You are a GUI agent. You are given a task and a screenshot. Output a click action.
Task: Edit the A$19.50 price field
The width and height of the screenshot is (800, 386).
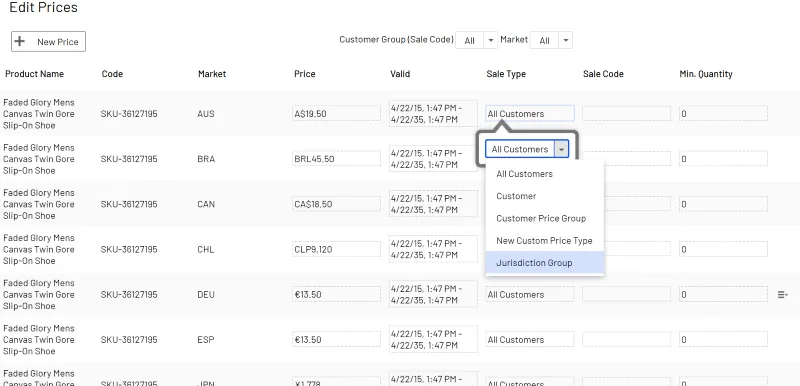point(336,114)
